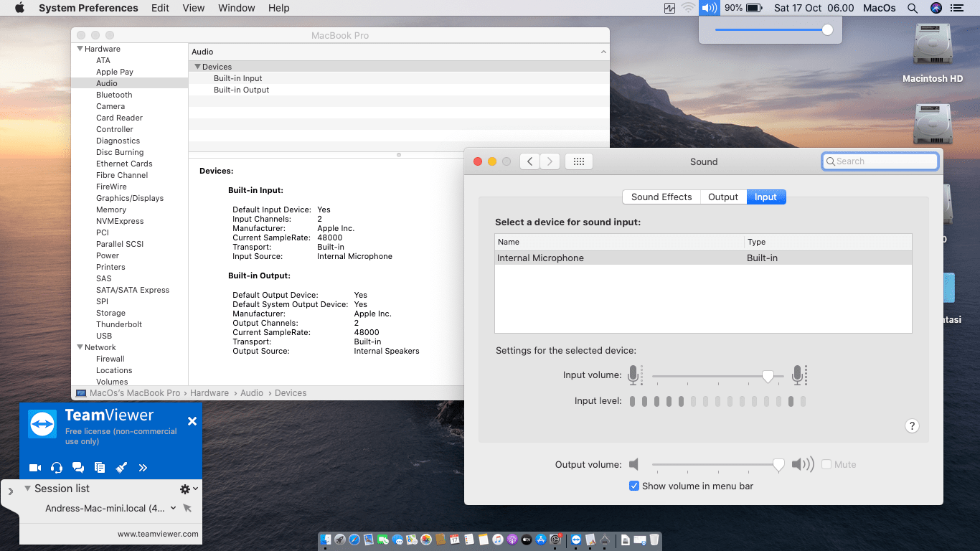Click Show All grid icon in Sound
Image resolution: width=980 pixels, height=551 pixels.
coord(579,161)
